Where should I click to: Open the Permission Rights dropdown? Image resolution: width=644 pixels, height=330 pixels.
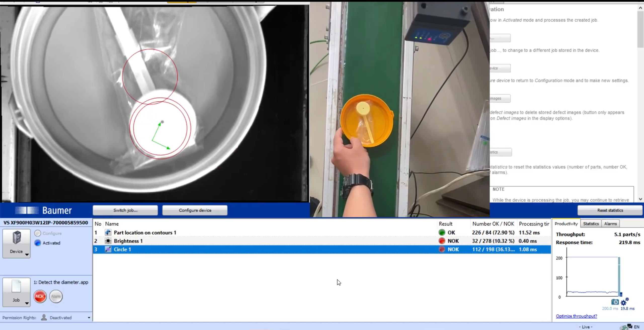(89, 318)
